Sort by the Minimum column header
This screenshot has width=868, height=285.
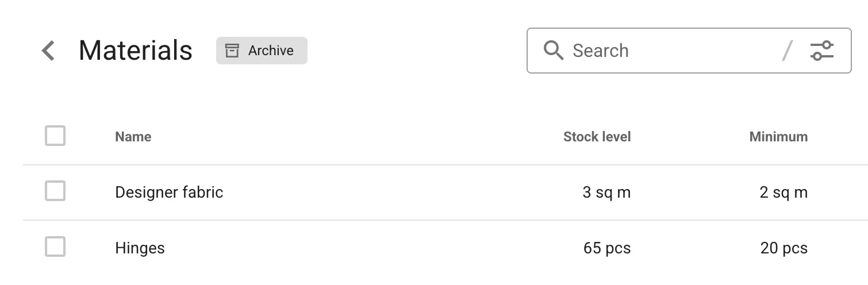click(x=778, y=137)
